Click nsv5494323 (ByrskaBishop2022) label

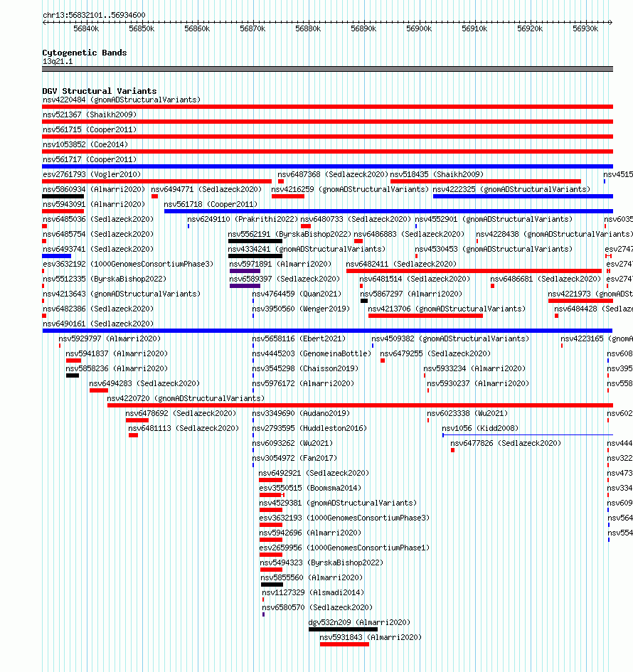(321, 562)
